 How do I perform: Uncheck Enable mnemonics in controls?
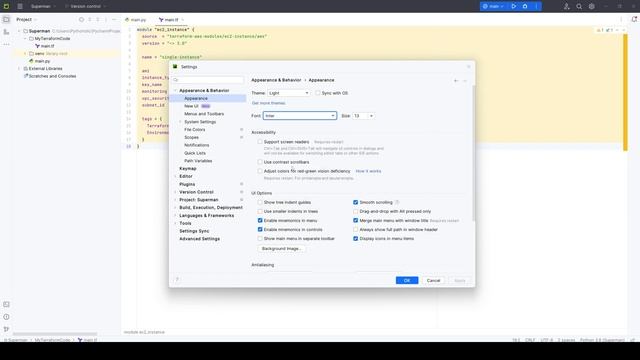260,229
